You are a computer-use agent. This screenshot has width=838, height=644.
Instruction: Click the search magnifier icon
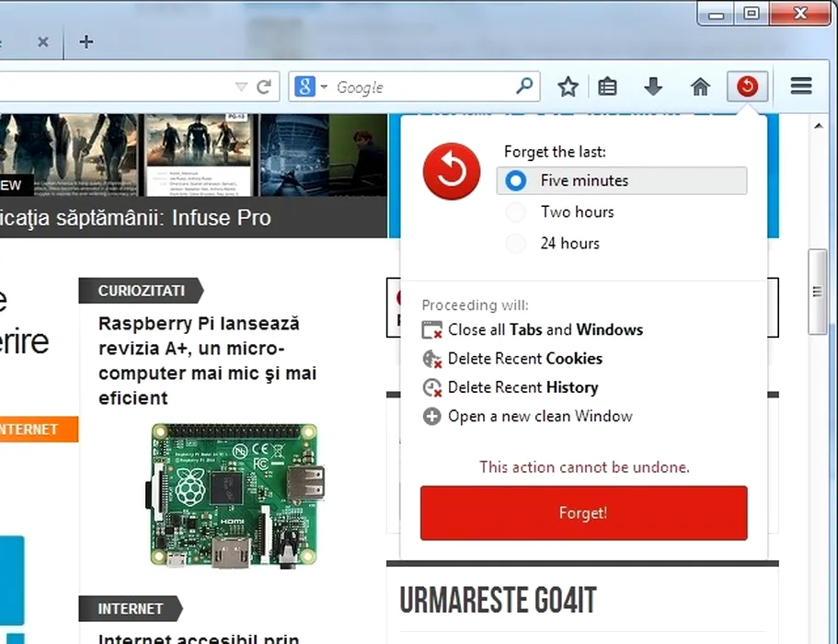[523, 86]
